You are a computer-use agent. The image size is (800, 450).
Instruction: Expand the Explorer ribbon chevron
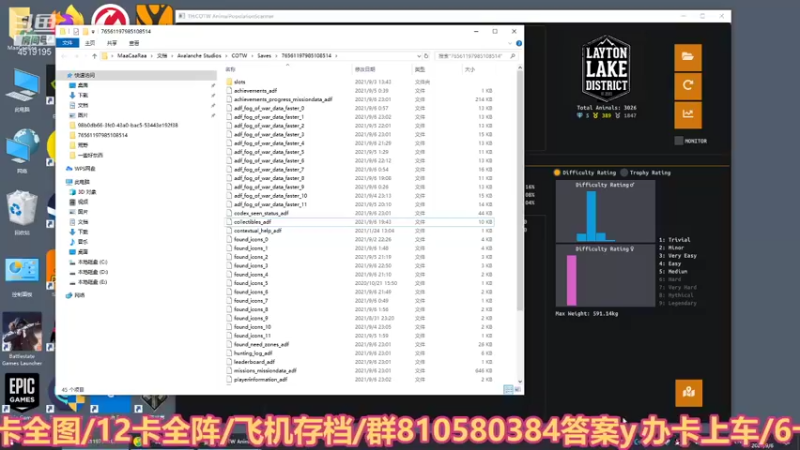(x=510, y=43)
